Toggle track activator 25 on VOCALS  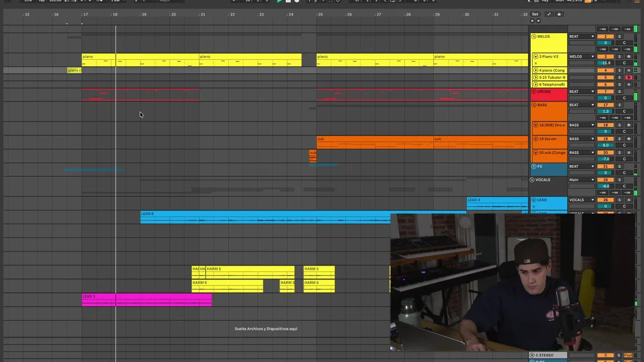click(x=605, y=180)
